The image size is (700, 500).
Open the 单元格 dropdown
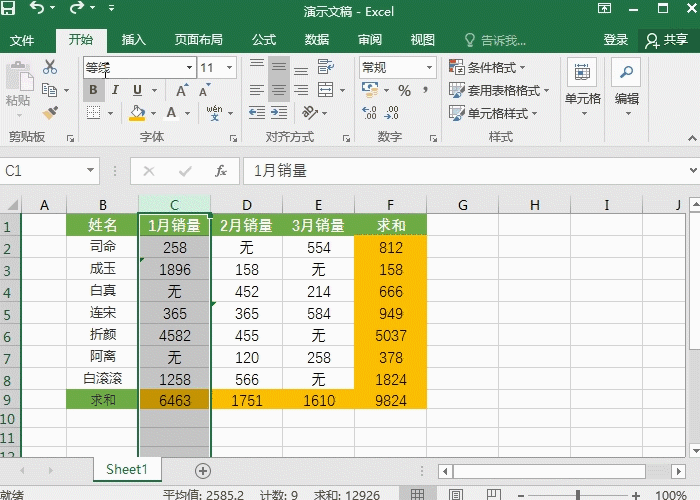tap(583, 87)
